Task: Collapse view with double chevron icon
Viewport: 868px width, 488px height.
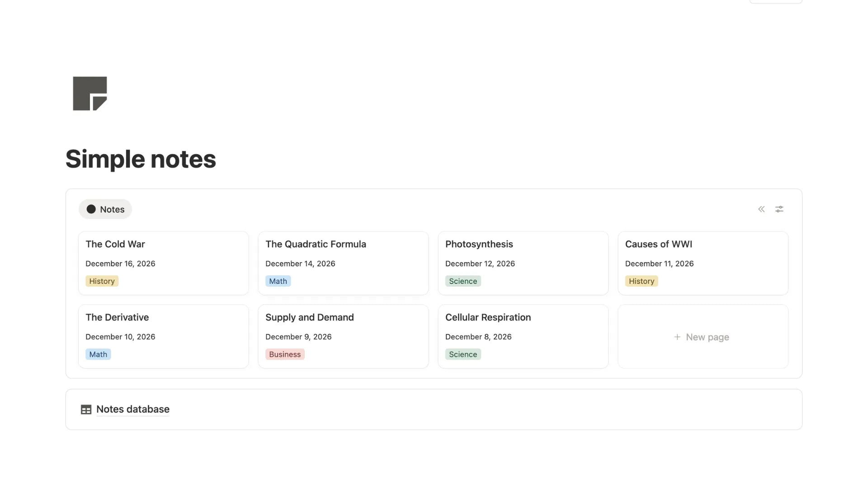Action: (761, 209)
